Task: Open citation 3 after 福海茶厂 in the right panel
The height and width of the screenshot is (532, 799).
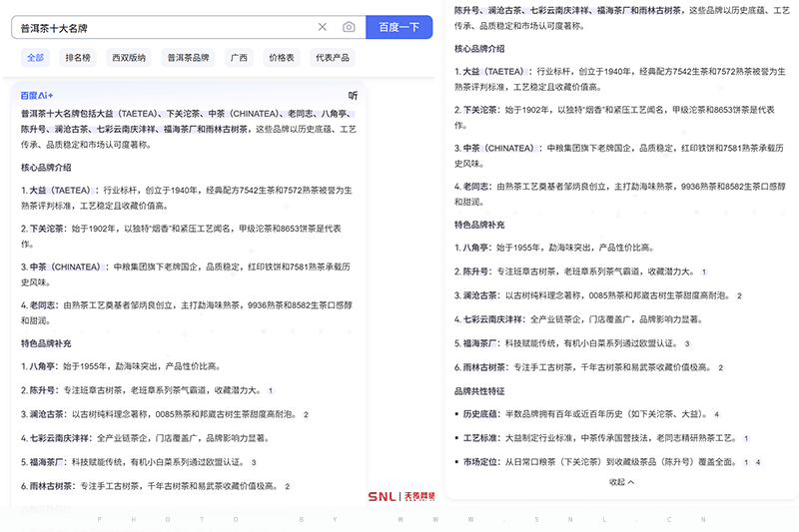Action: click(687, 343)
